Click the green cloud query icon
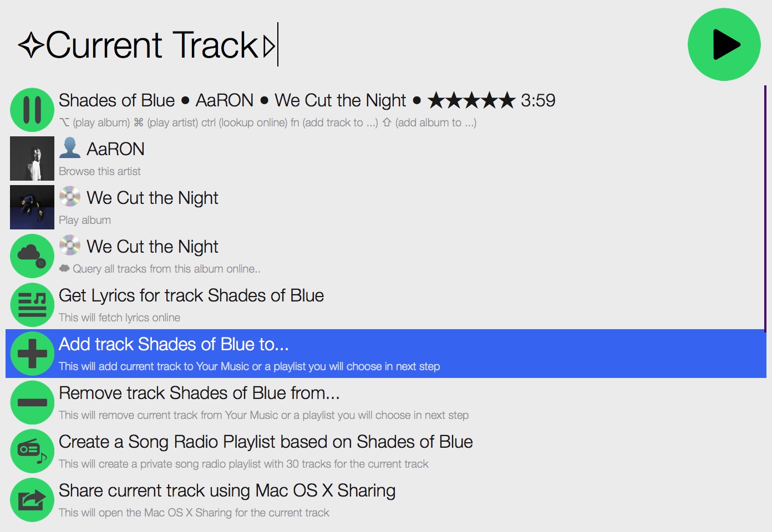This screenshot has height=532, width=772. (x=32, y=256)
